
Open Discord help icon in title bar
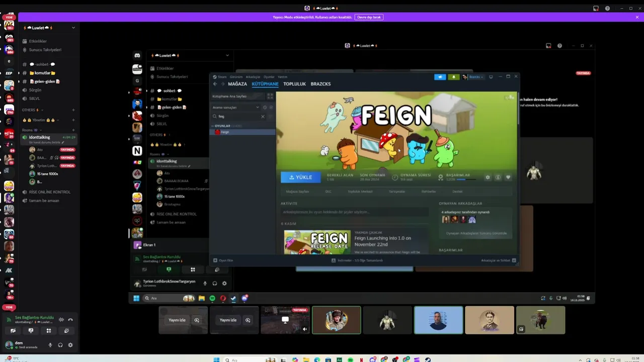607,8
